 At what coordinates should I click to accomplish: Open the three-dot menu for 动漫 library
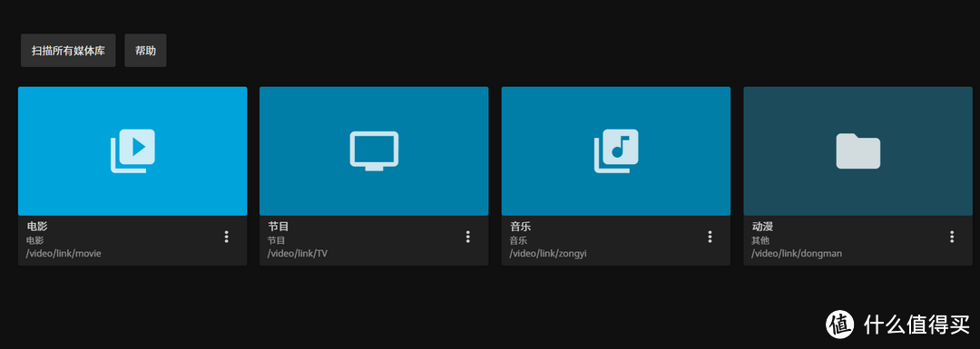951,237
